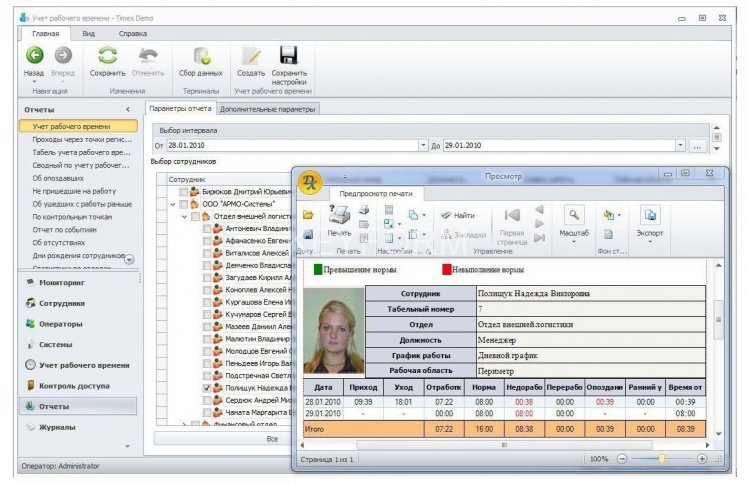This screenshot has height=484, width=750.
Task: Click the Масштаб magnifier icon
Action: tap(573, 214)
